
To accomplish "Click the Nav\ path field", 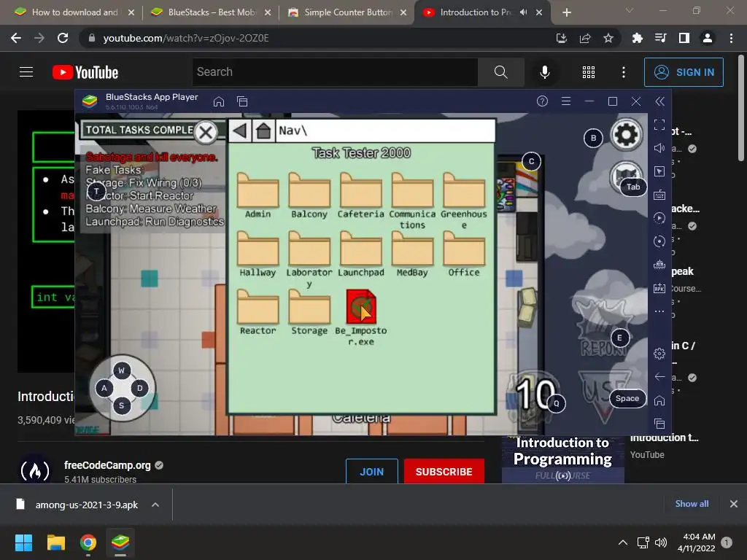I will point(385,131).
